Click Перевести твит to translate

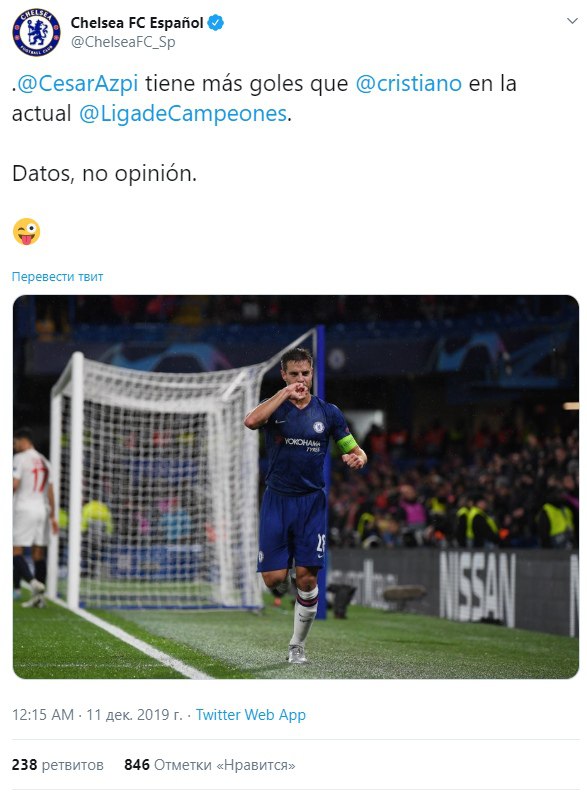coord(57,277)
